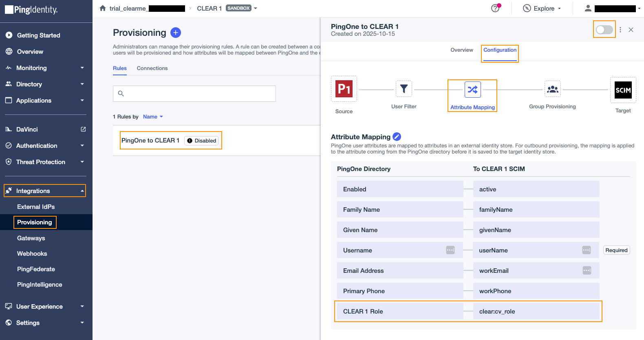Close the PingOne to CLEAR 1 panel

(631, 30)
